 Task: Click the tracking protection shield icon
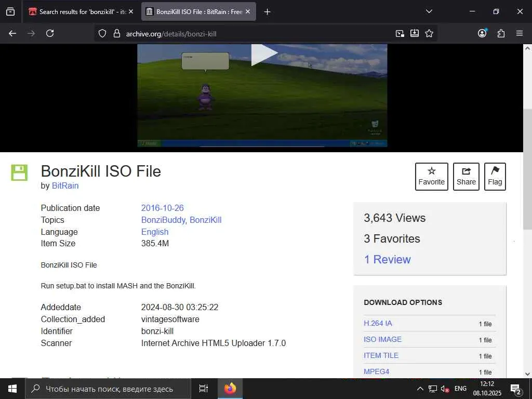[x=102, y=34]
